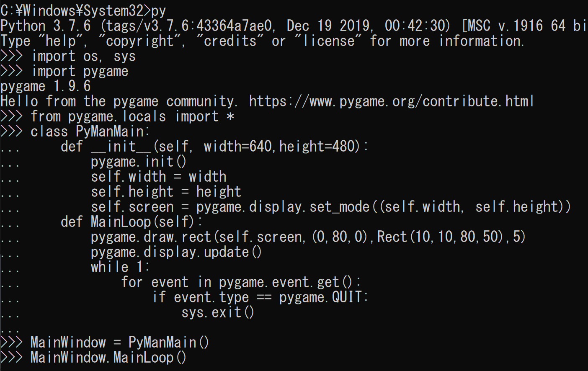Click the 'import pygame' command line

(x=80, y=71)
